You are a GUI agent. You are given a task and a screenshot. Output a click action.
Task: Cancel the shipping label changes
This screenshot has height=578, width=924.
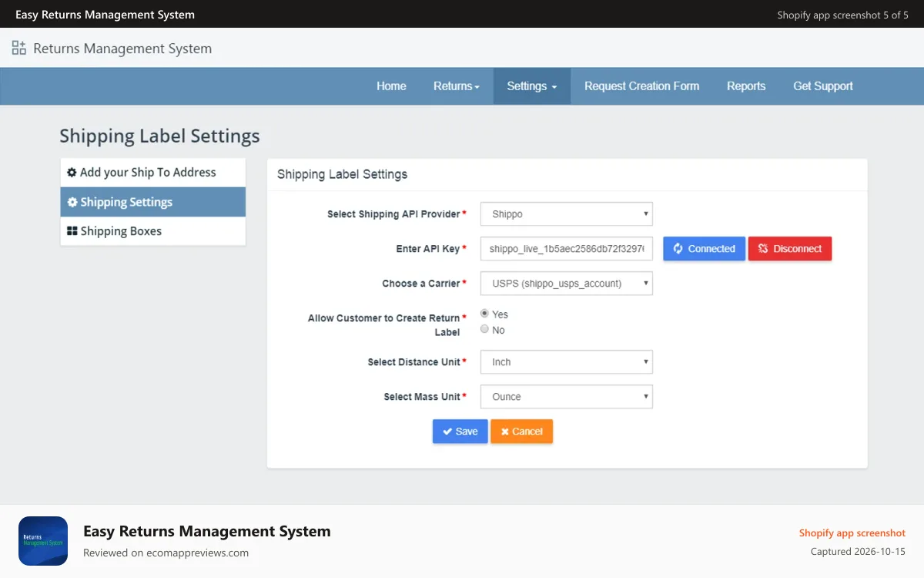tap(522, 432)
